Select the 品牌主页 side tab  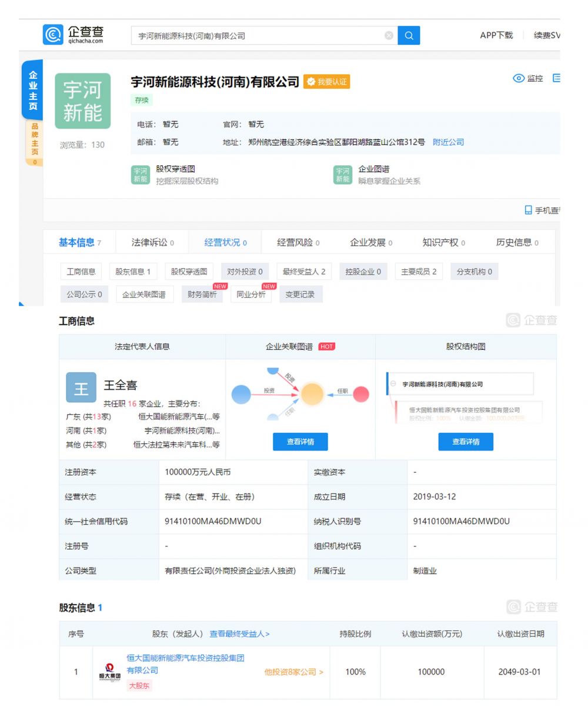point(34,140)
